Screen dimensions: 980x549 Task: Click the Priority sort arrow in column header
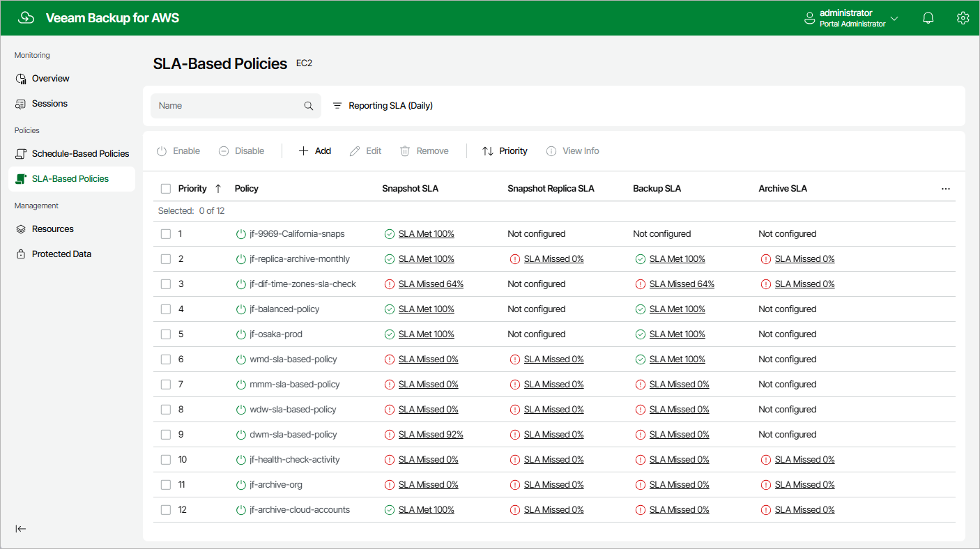click(218, 189)
